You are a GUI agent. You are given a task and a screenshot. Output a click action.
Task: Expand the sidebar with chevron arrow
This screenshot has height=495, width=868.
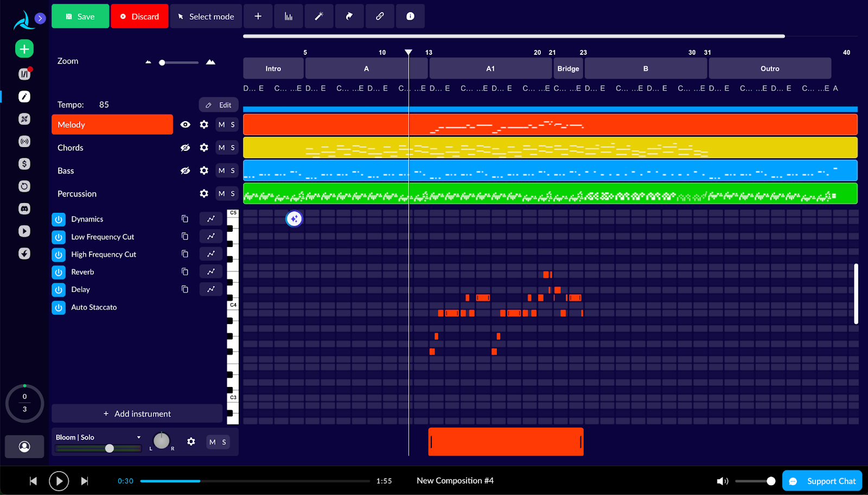tap(40, 18)
